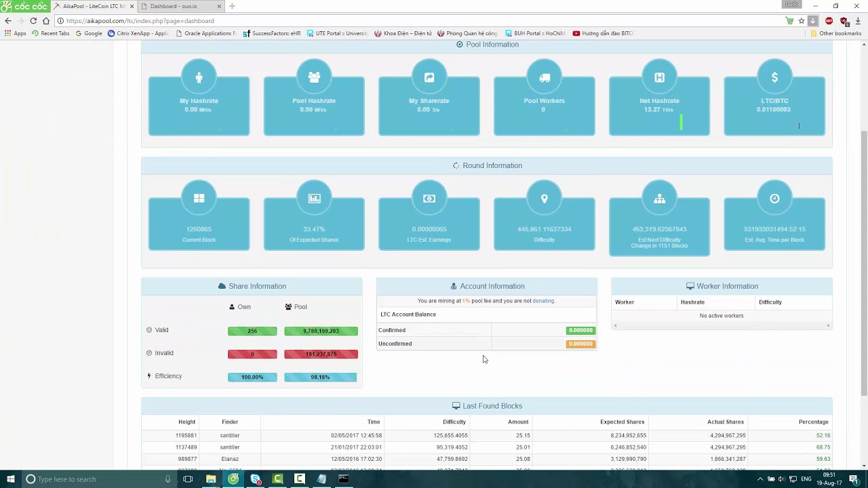Viewport: 868px width, 488px height.
Task: Open the downloads arrow icon at toolbar end
Action: (x=858, y=21)
